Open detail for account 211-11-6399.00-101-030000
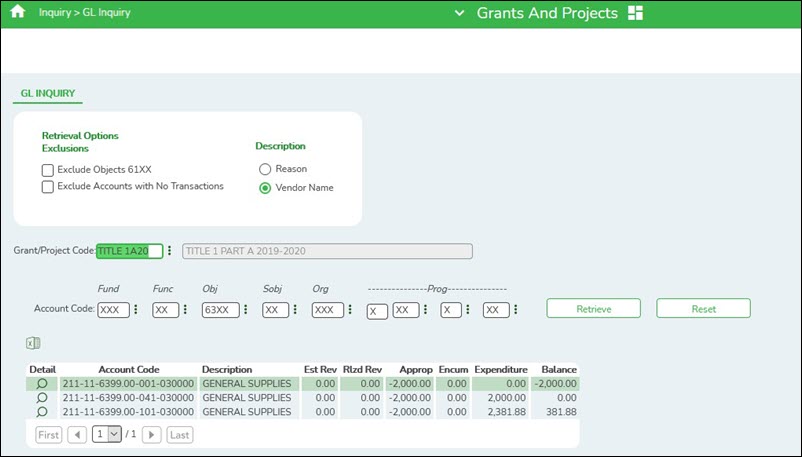 point(42,411)
